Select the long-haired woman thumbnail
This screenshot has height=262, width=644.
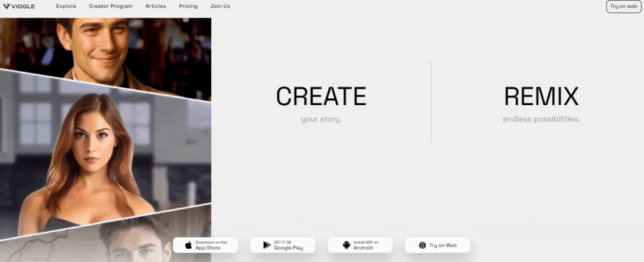[106, 161]
